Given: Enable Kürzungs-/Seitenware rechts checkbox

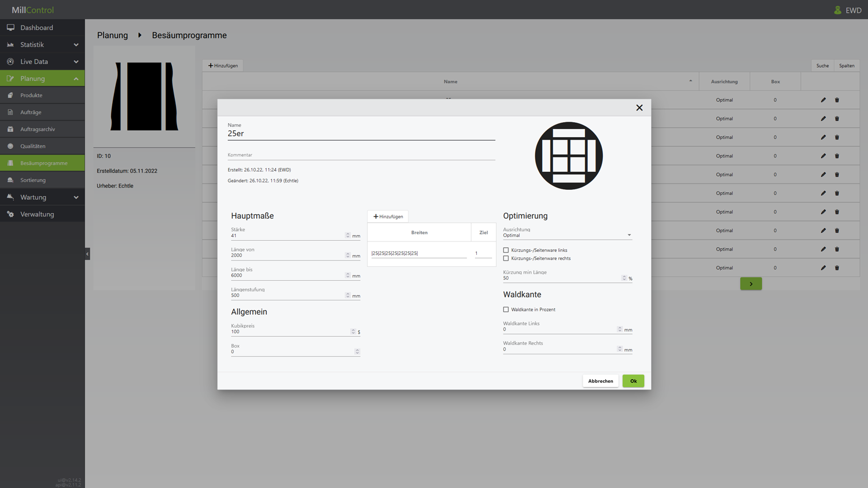Looking at the screenshot, I should coord(506,258).
